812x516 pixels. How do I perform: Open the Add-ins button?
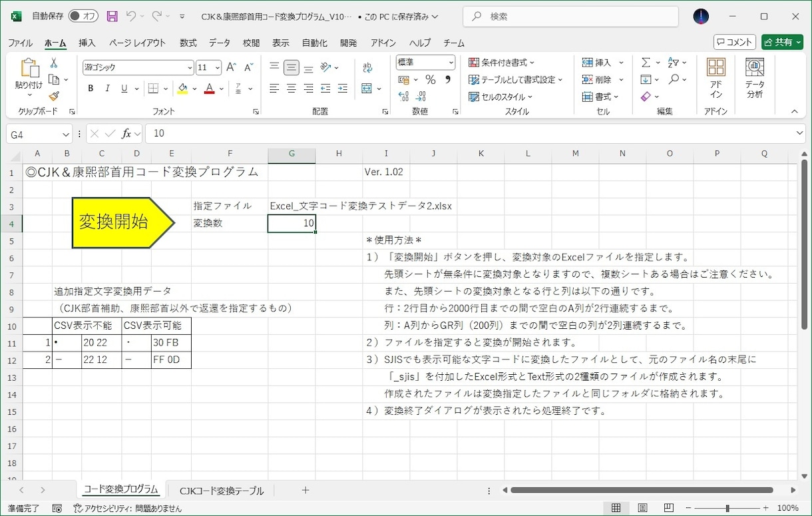pos(716,78)
